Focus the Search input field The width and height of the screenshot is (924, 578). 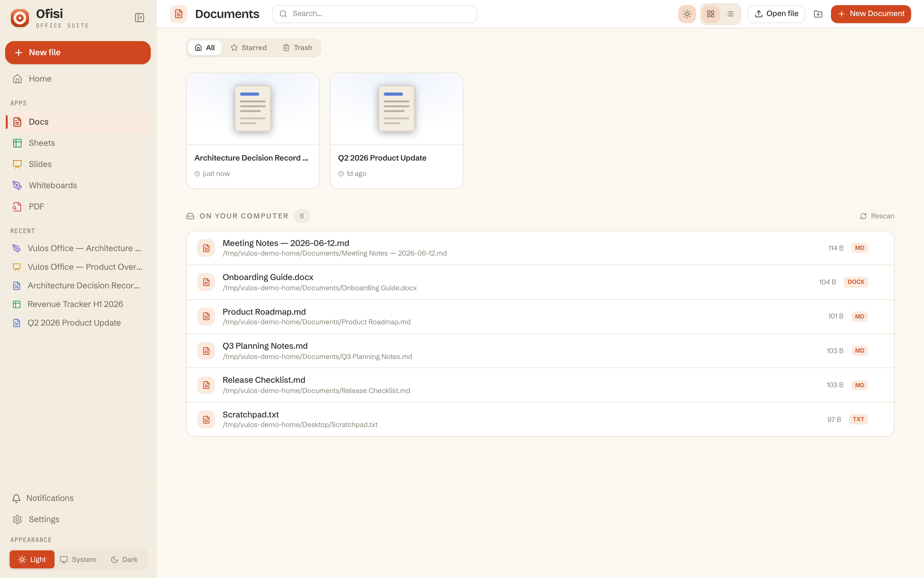pos(374,14)
